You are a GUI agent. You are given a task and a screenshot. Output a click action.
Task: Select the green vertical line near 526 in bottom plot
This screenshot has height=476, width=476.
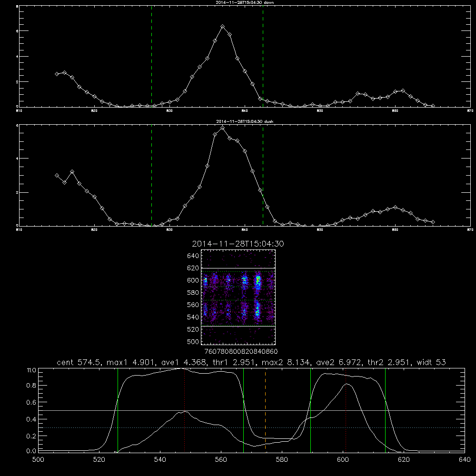(118, 410)
